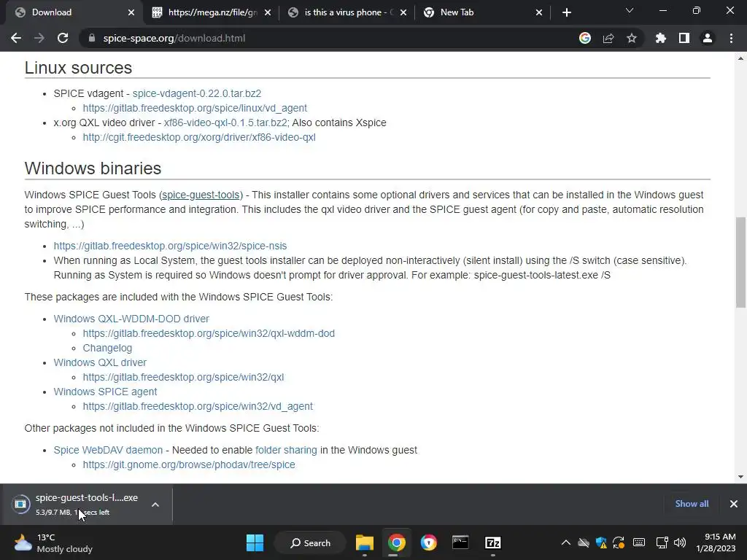Open a new browser tab
Image resolution: width=747 pixels, height=560 pixels.
coord(566,12)
